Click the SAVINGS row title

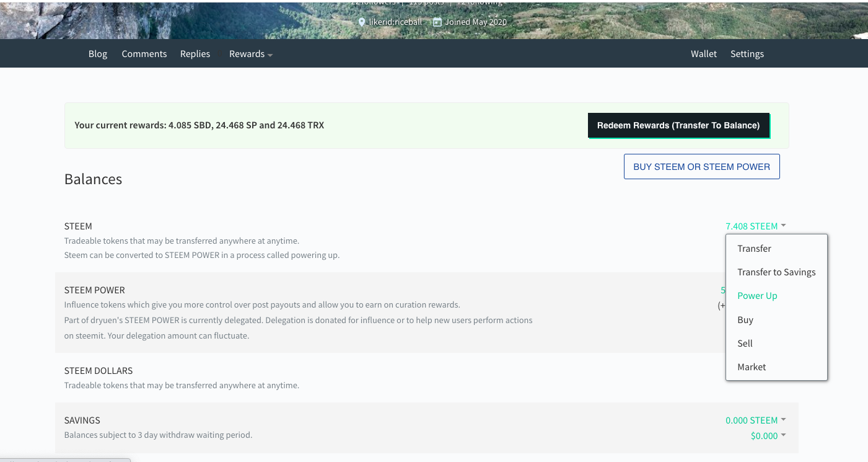click(82, 420)
